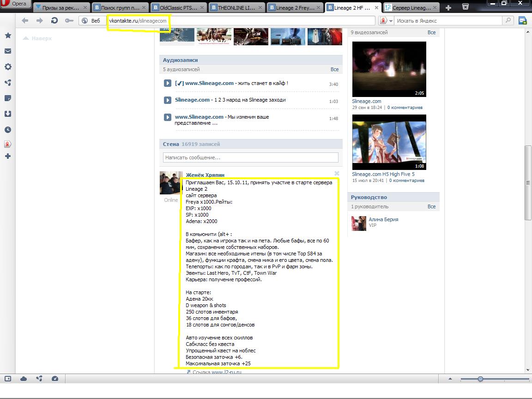Open the Unite share panel in sidebar

tap(8, 83)
